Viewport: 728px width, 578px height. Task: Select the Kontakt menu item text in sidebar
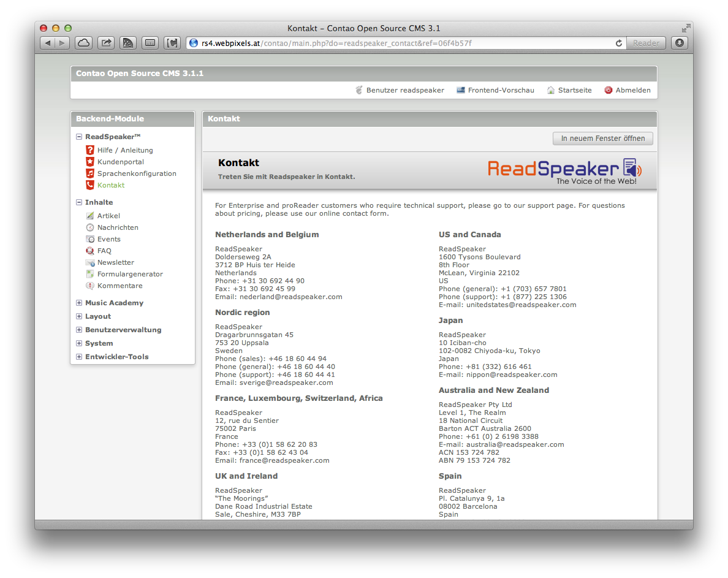(x=111, y=184)
